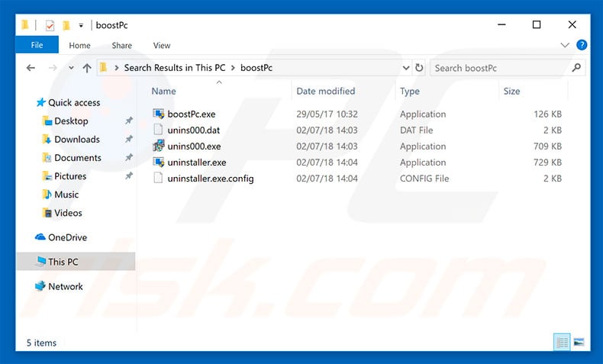Expand the address bar root chevron
The height and width of the screenshot is (364, 603).
point(117,68)
